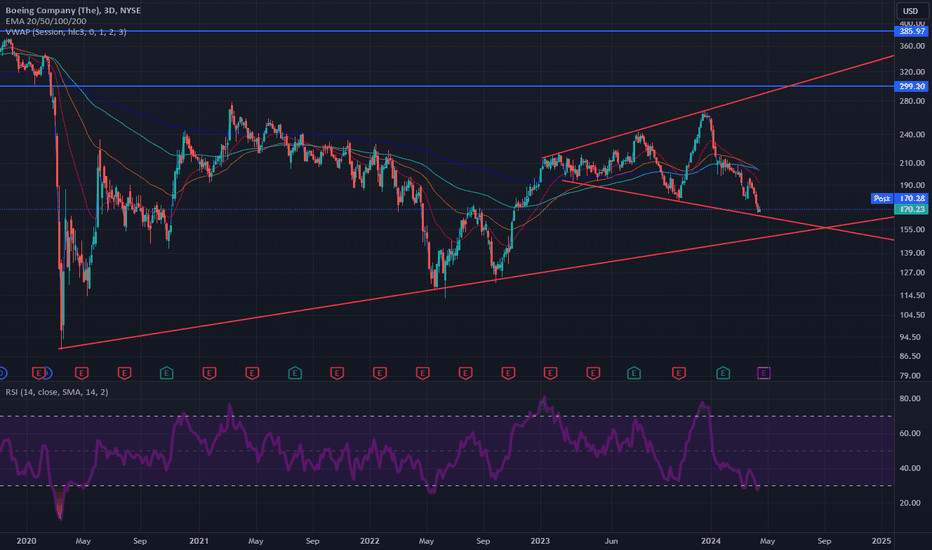Click the red October 2023 earnings marker
This screenshot has height=550, width=932.
pos(679,373)
